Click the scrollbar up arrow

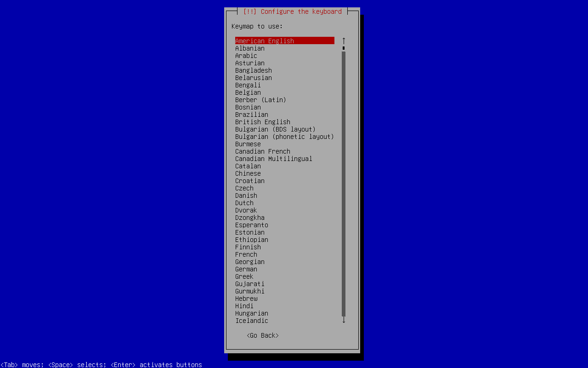[344, 41]
